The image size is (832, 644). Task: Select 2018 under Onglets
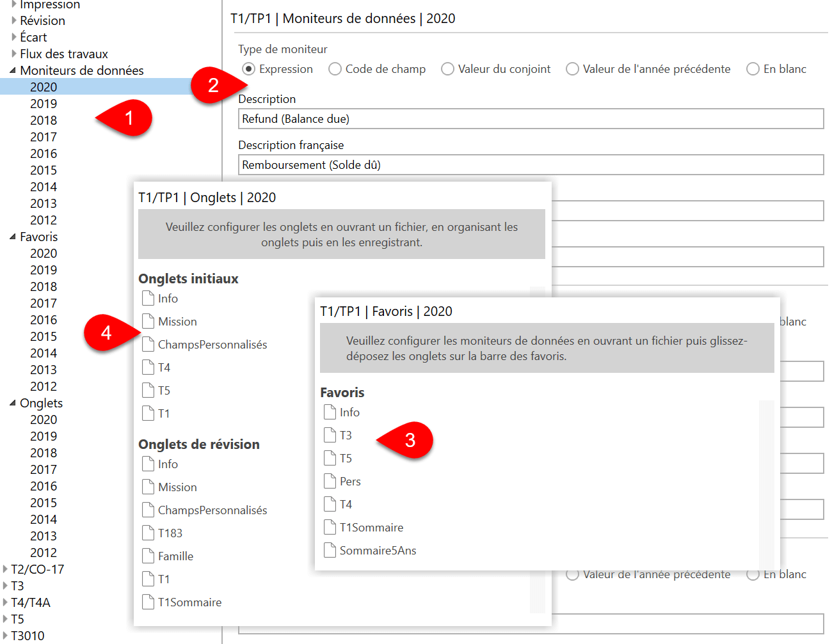pyautogui.click(x=44, y=453)
